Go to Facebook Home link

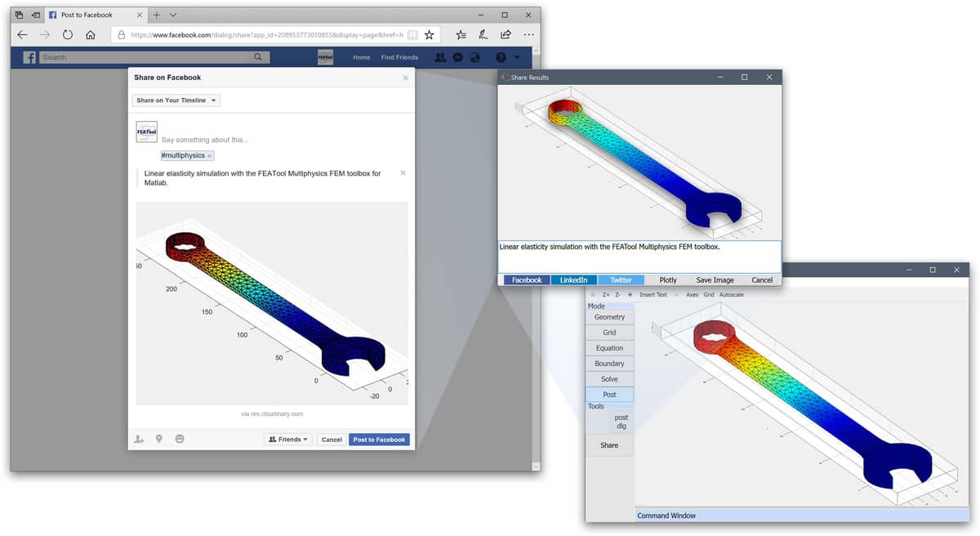click(361, 57)
